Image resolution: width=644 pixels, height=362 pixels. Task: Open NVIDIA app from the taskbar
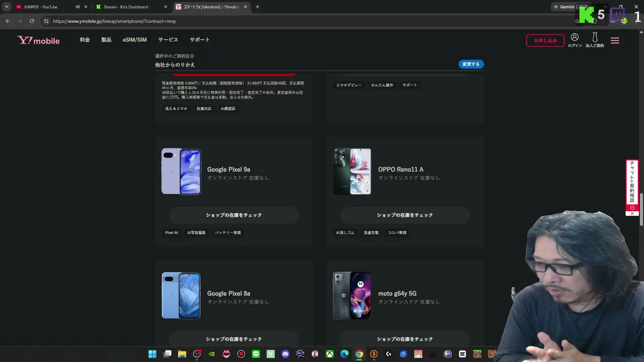coord(212,354)
